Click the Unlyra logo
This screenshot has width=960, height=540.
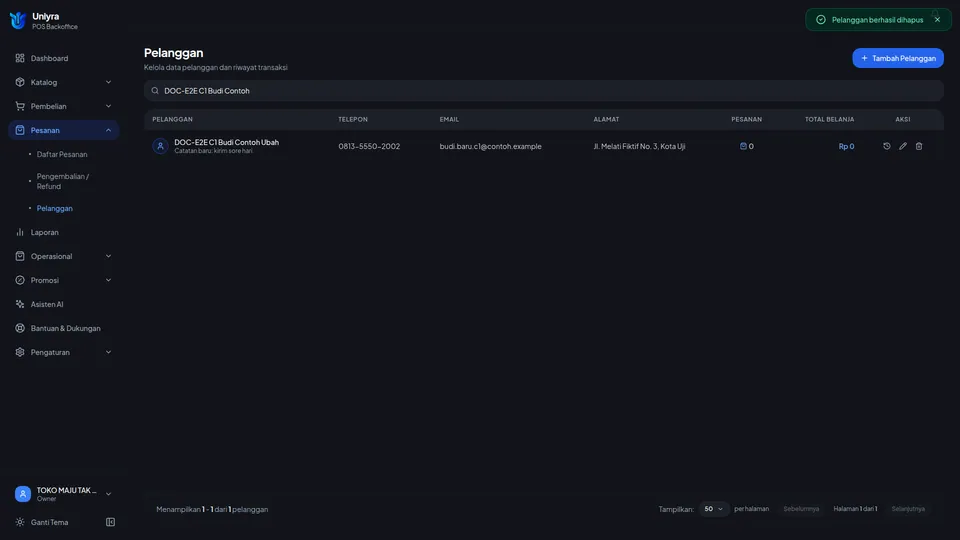[18, 20]
